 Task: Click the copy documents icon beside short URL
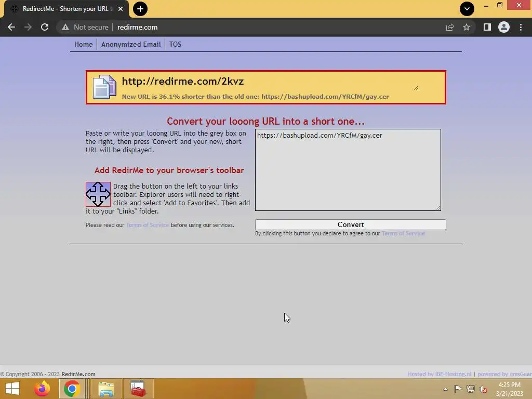[x=104, y=87]
